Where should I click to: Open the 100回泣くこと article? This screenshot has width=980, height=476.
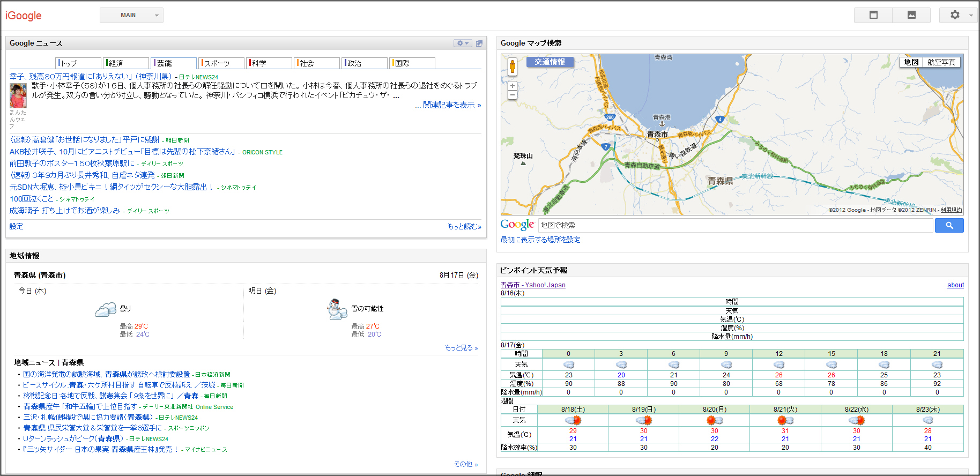[32, 199]
